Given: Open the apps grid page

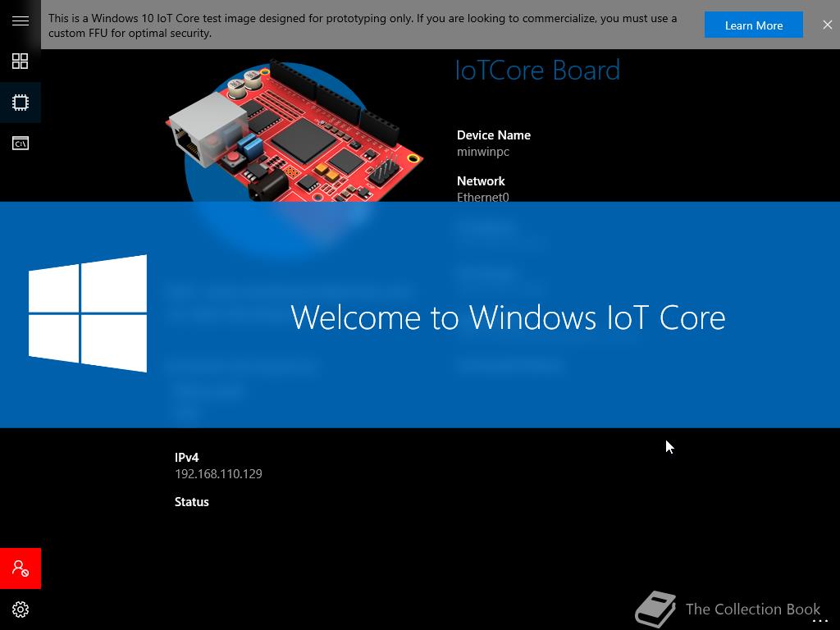Looking at the screenshot, I should pos(21,61).
